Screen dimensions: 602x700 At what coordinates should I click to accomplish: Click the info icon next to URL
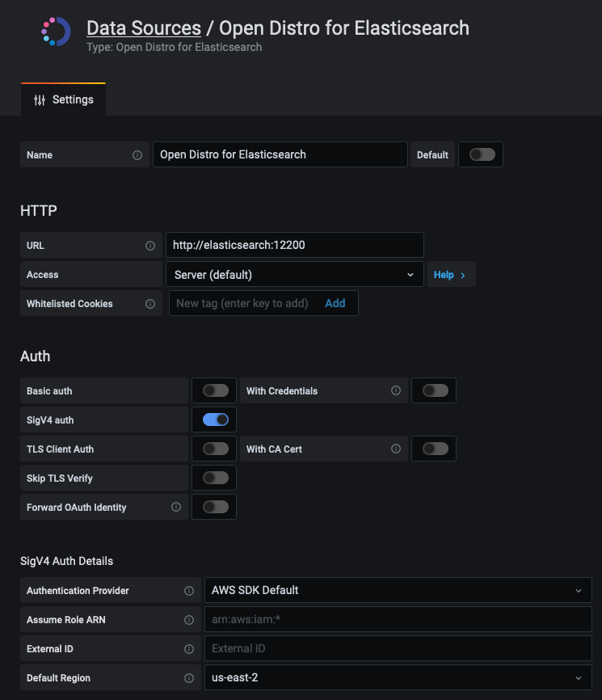(150, 245)
